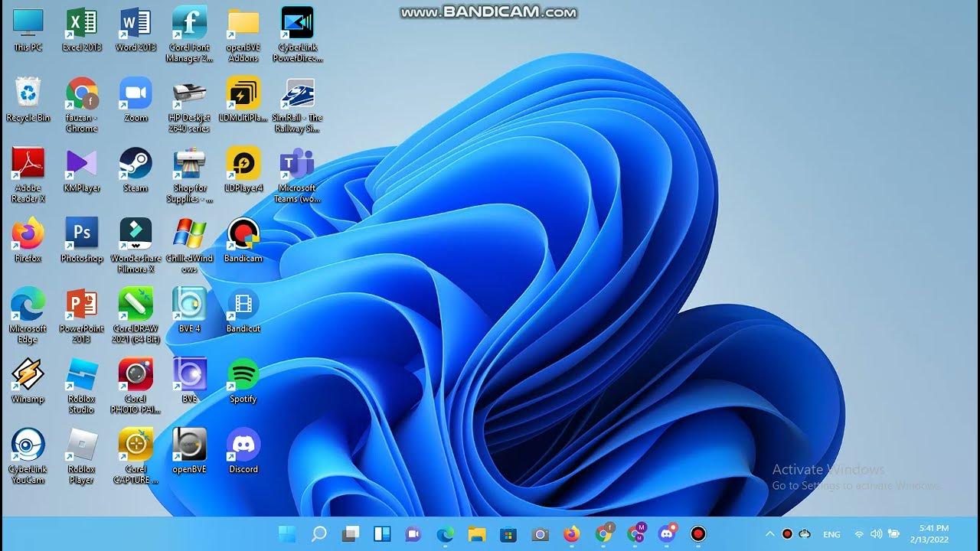
Task: Open the volume speaker tray icon
Action: pos(876,534)
